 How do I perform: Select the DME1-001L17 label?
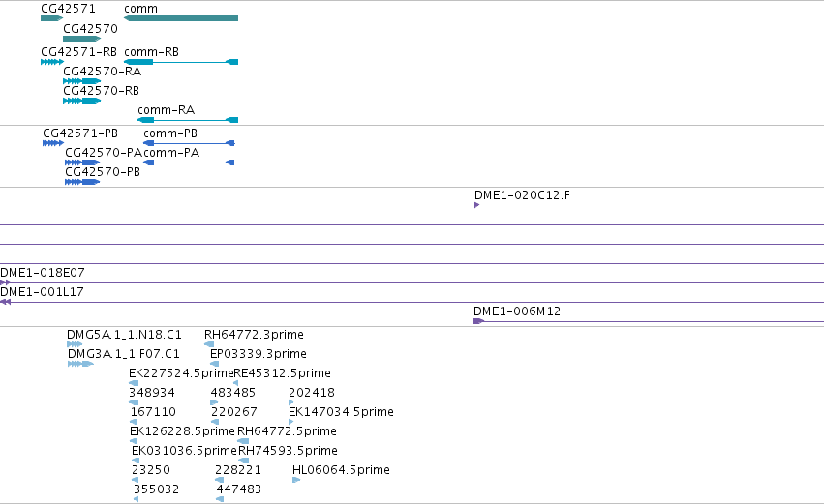[x=42, y=292]
